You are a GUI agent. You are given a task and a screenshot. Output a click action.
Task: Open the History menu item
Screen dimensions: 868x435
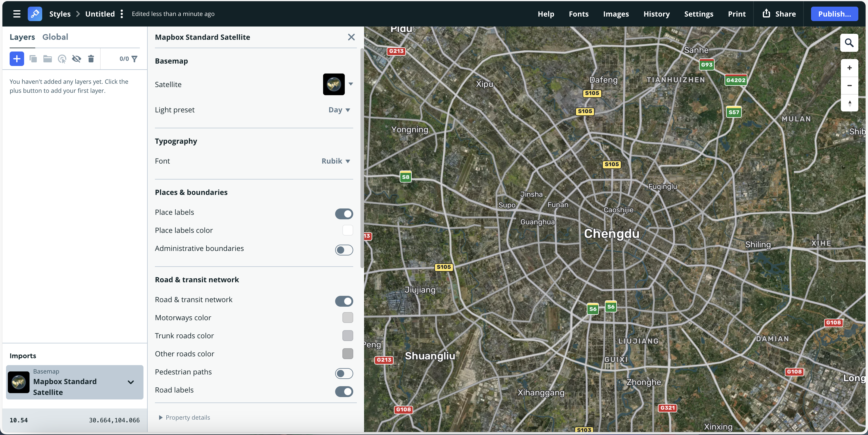(656, 14)
